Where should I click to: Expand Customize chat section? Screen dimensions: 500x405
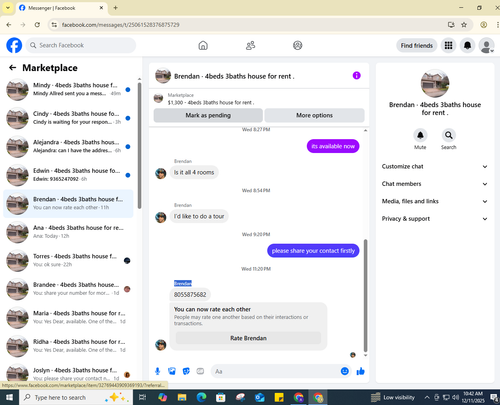pyautogui.click(x=435, y=166)
